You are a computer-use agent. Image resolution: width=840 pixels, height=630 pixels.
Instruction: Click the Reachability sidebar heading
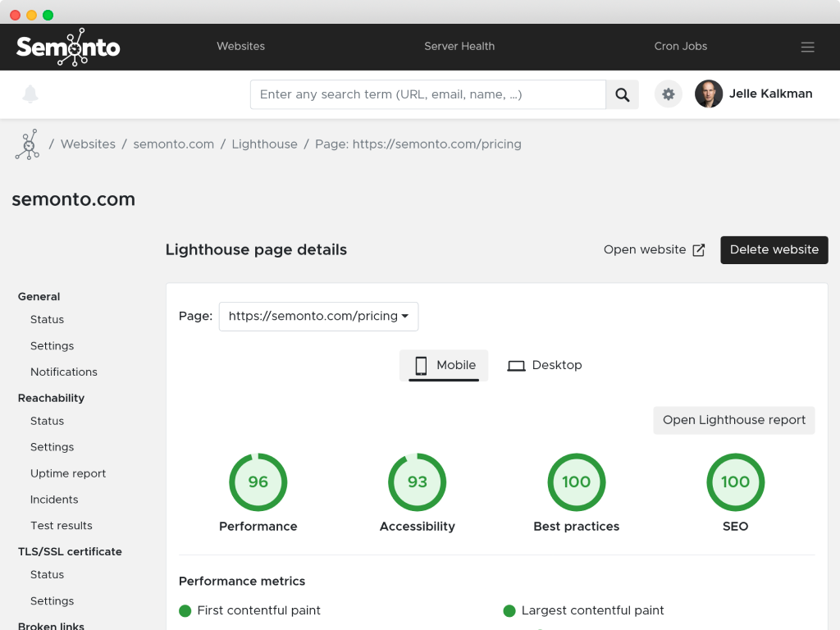[x=51, y=399]
